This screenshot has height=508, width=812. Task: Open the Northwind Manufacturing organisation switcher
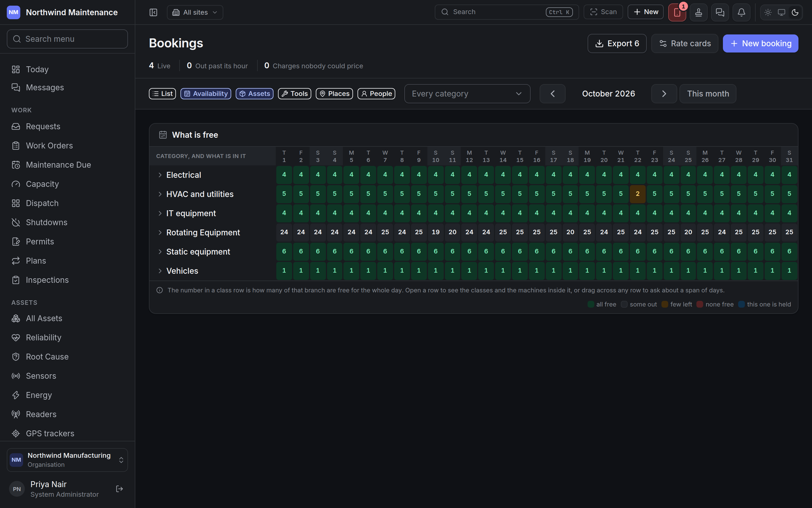67,460
